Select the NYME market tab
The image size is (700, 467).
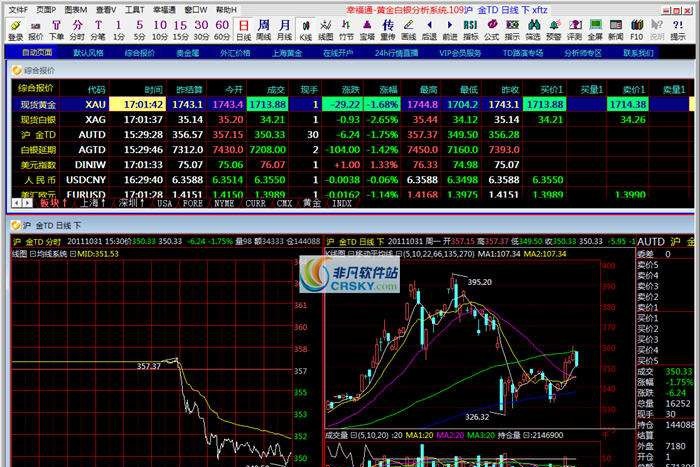224,203
